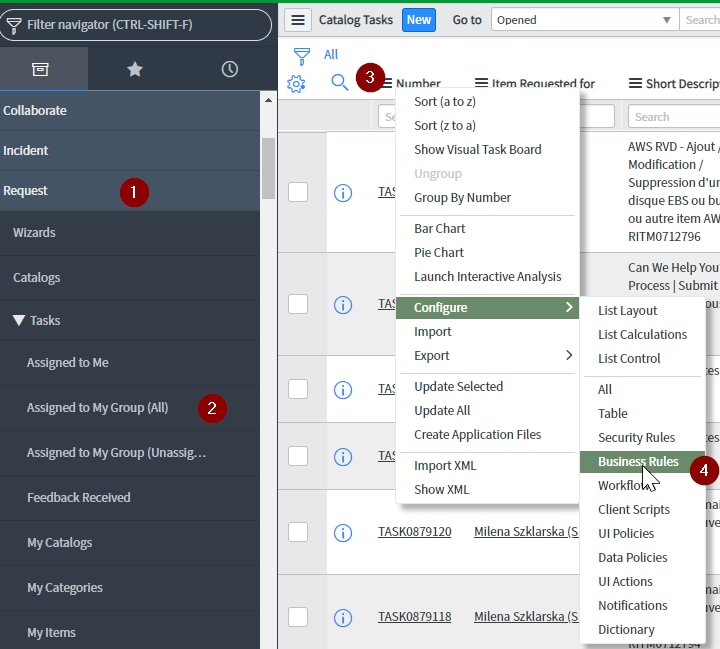Preview the fourth row info icon

coord(343,457)
